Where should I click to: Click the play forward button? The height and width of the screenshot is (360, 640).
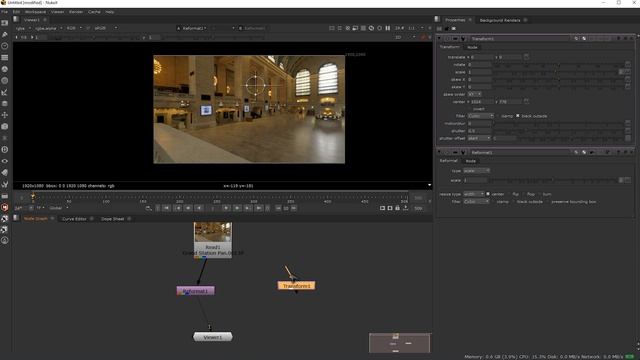pos(226,208)
